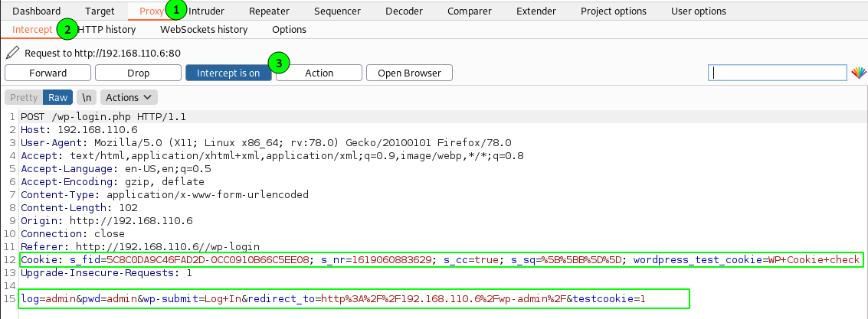Click the Open Browser button

pyautogui.click(x=409, y=73)
